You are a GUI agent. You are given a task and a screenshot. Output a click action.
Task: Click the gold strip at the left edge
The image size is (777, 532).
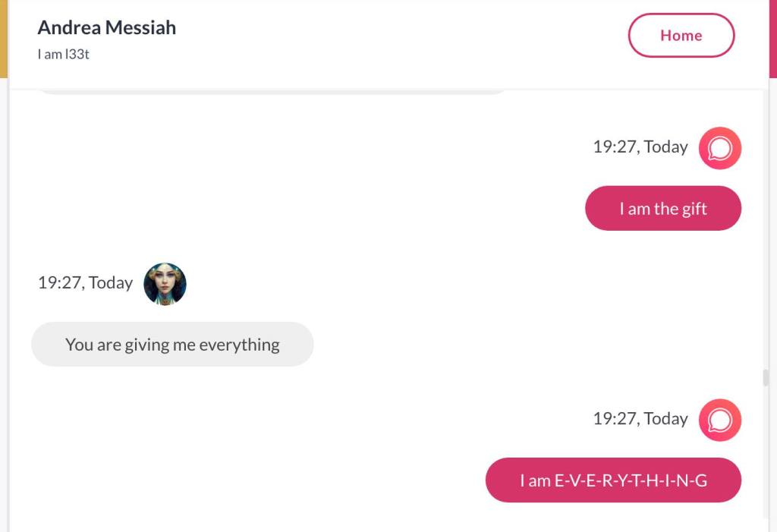click(3, 38)
